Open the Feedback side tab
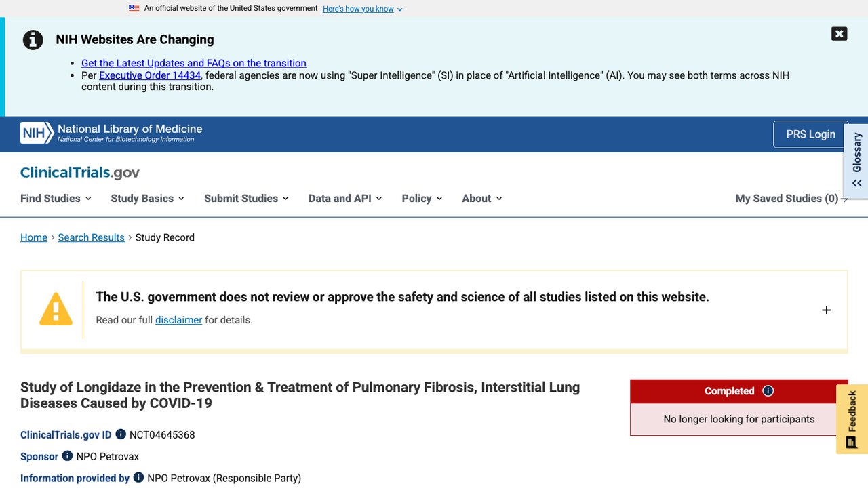868x488 pixels. [x=852, y=419]
